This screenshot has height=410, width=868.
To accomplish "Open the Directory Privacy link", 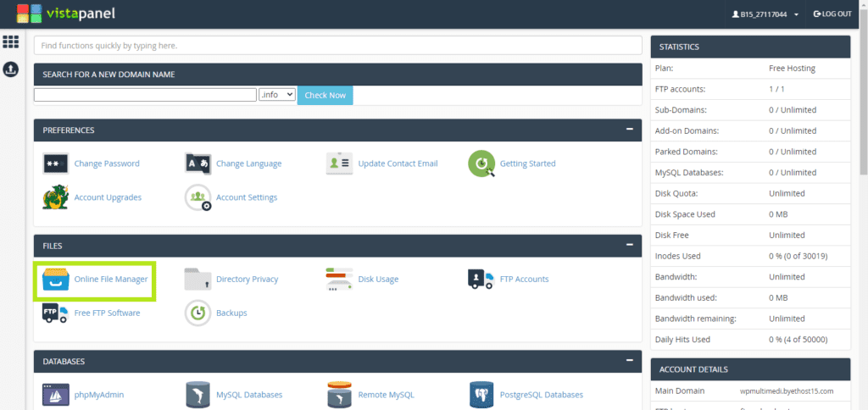I will pyautogui.click(x=248, y=280).
